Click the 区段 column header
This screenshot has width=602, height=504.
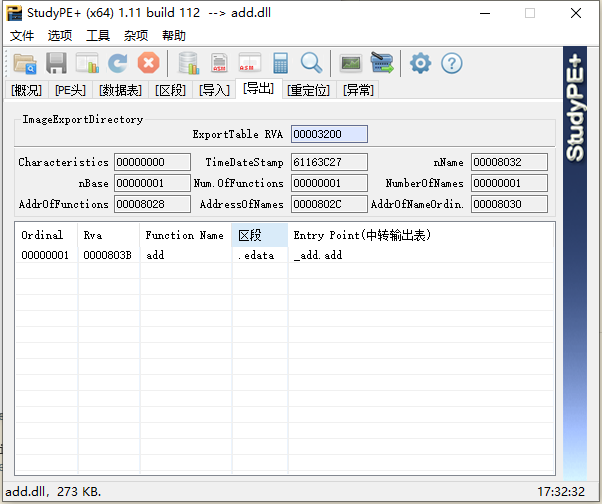pos(260,235)
